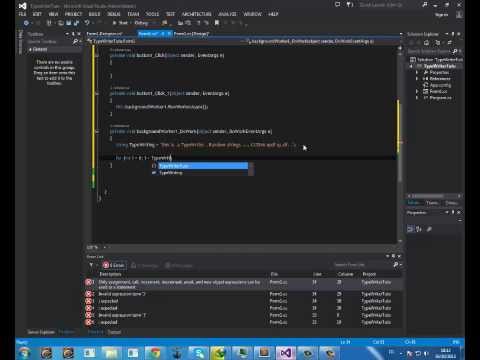
Task: Click the Show All Files icon in Solution Explorer
Action: pyautogui.click(x=438, y=43)
